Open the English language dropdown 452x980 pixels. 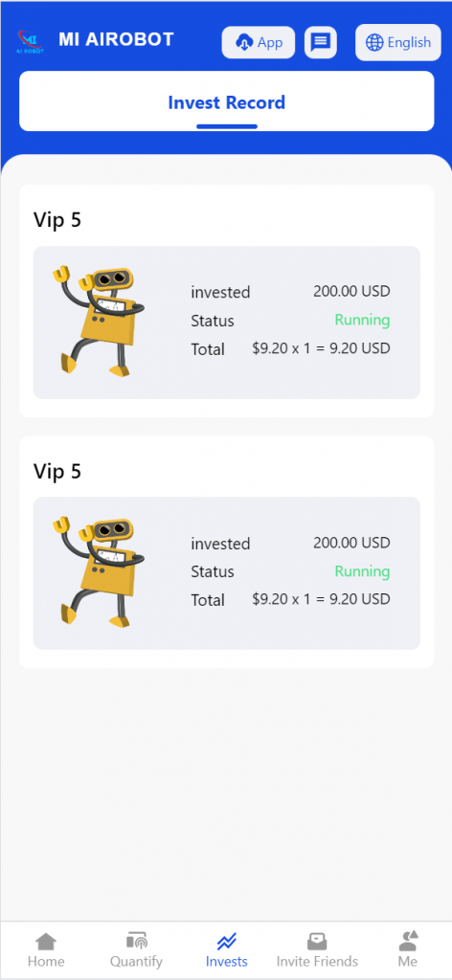pyautogui.click(x=398, y=42)
